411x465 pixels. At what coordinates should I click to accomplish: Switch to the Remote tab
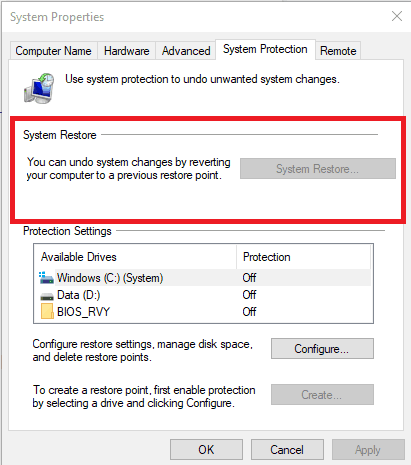338,51
